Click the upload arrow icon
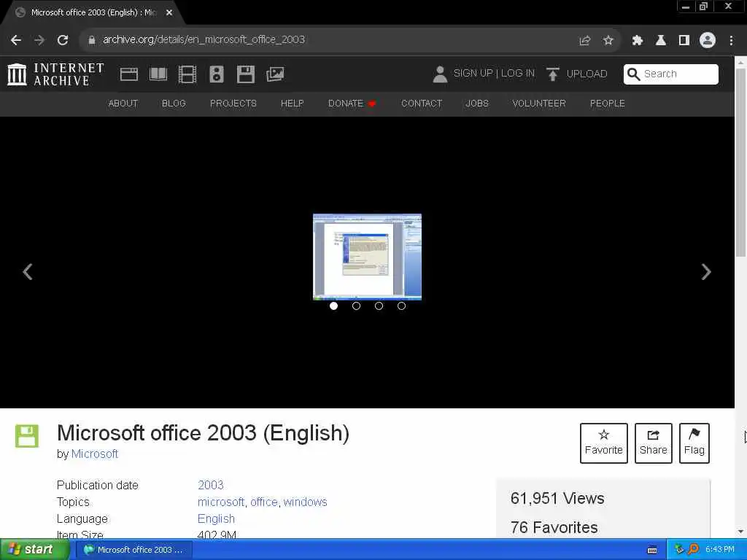This screenshot has width=747, height=560. (553, 74)
